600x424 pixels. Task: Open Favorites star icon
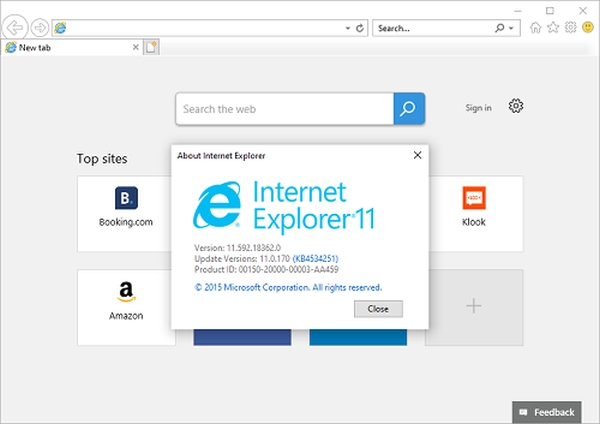point(553,28)
